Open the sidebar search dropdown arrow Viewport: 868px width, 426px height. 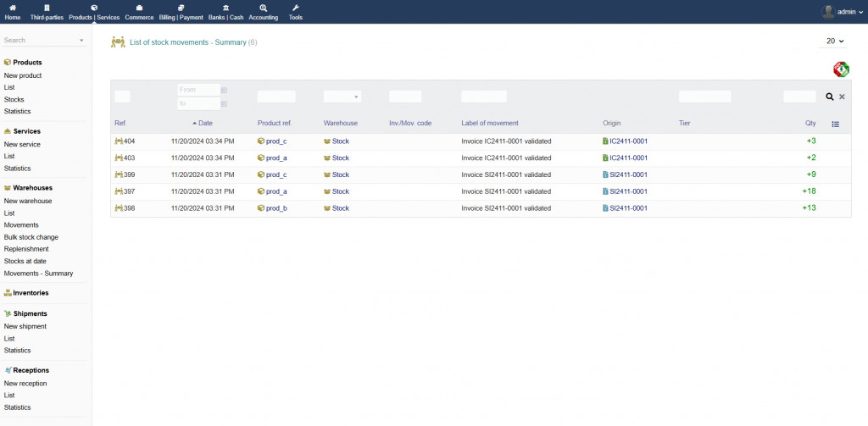[x=81, y=41]
